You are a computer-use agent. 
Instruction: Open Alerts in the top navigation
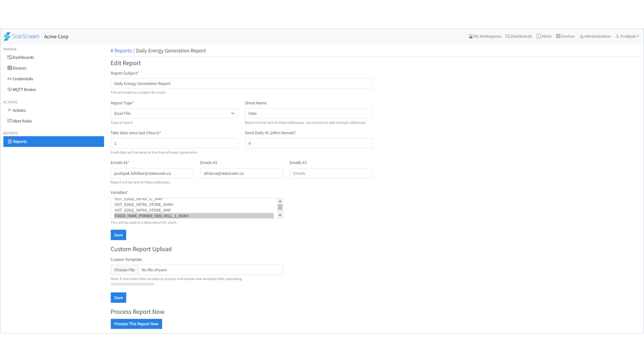(544, 36)
